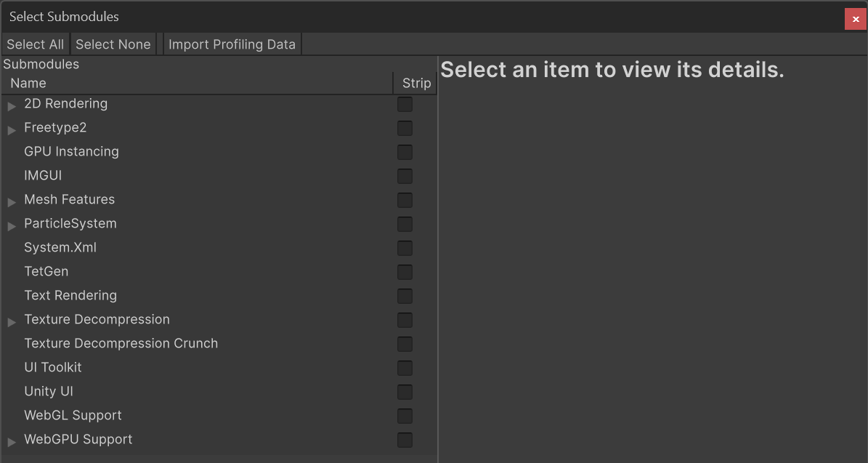
Task: Toggle the Strip checkbox for Text Rendering
Action: pyautogui.click(x=404, y=296)
